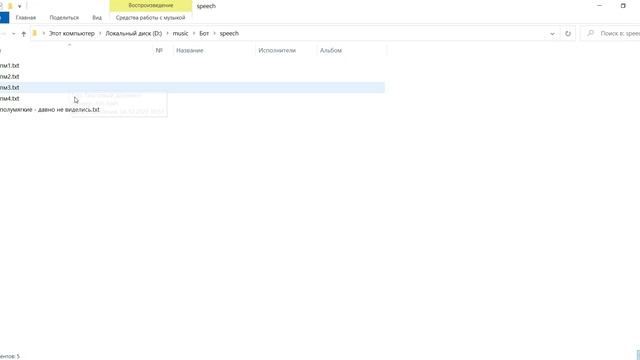Image resolution: width=640 pixels, height=360 pixels.
Task: Maximize the speech window
Action: pos(623,6)
